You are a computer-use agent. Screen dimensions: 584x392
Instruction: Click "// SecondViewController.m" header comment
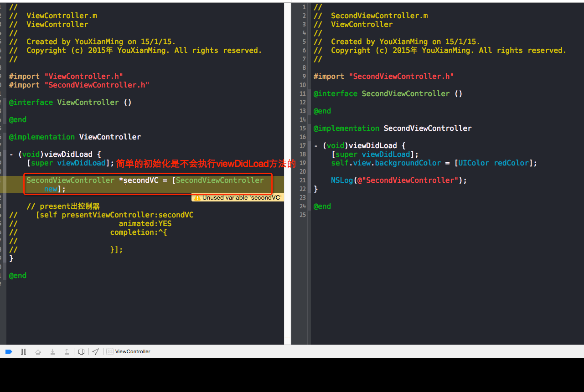(x=371, y=15)
